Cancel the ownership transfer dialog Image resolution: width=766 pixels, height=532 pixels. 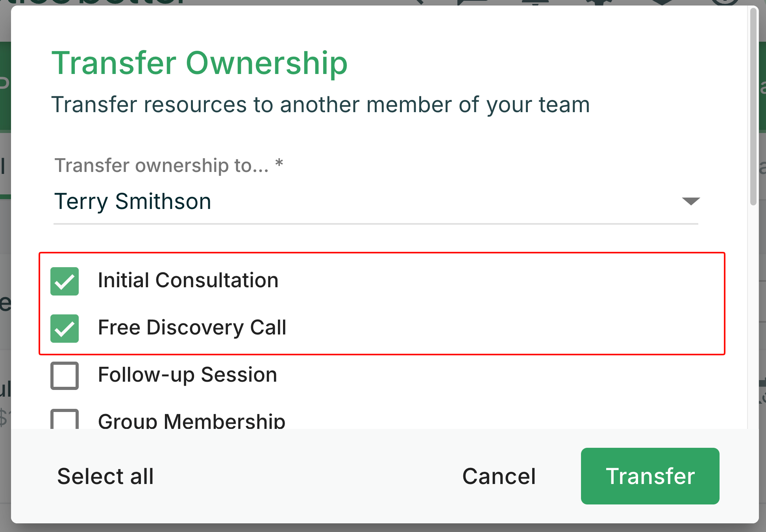tap(499, 476)
